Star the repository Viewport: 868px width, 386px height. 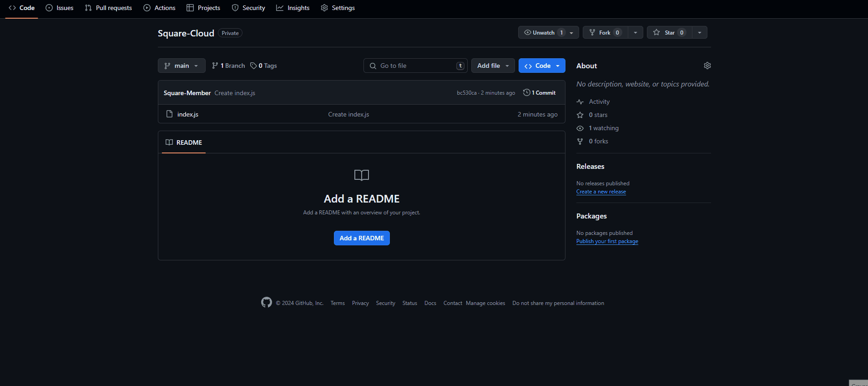point(669,32)
